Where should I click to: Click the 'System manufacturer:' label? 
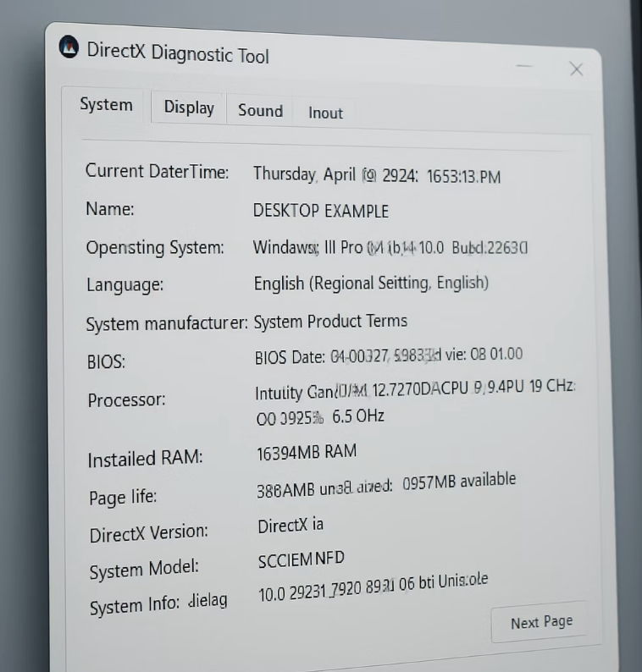point(167,323)
